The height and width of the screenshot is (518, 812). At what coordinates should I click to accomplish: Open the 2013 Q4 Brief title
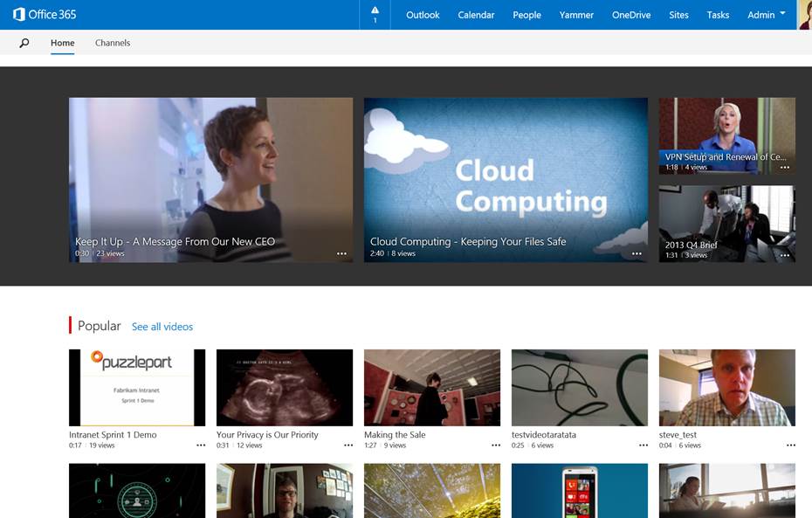691,245
